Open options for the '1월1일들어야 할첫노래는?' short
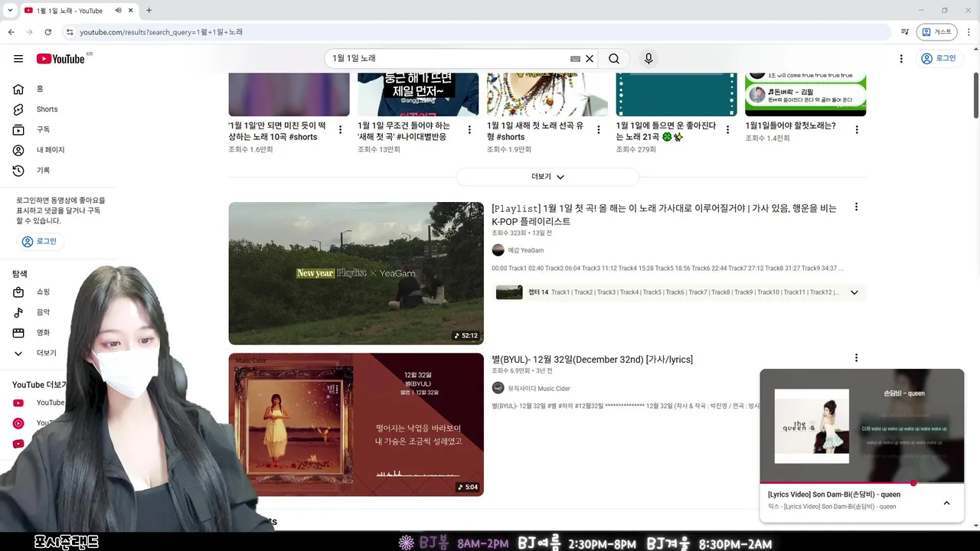 point(857,130)
